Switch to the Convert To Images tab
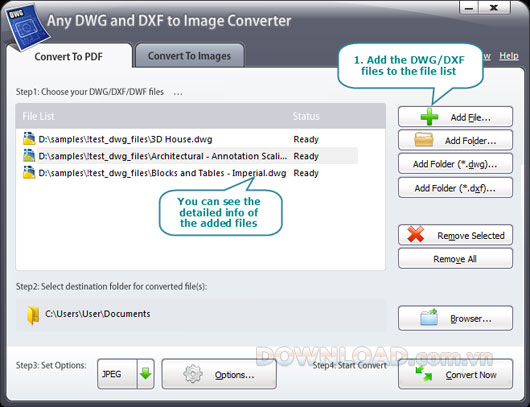This screenshot has width=530, height=407. [x=189, y=56]
